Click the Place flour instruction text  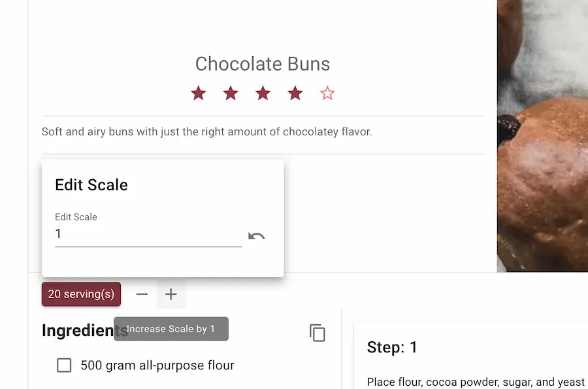(476, 382)
